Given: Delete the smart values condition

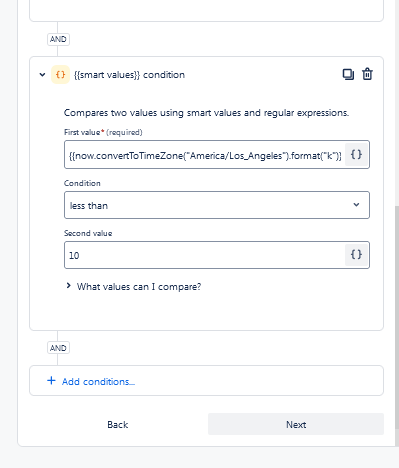Looking at the screenshot, I should click(x=367, y=74).
